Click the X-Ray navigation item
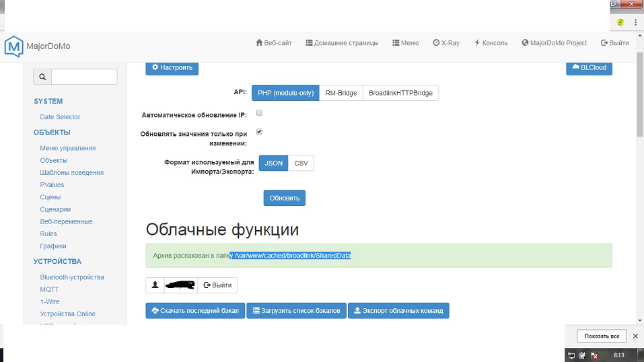 click(x=445, y=43)
